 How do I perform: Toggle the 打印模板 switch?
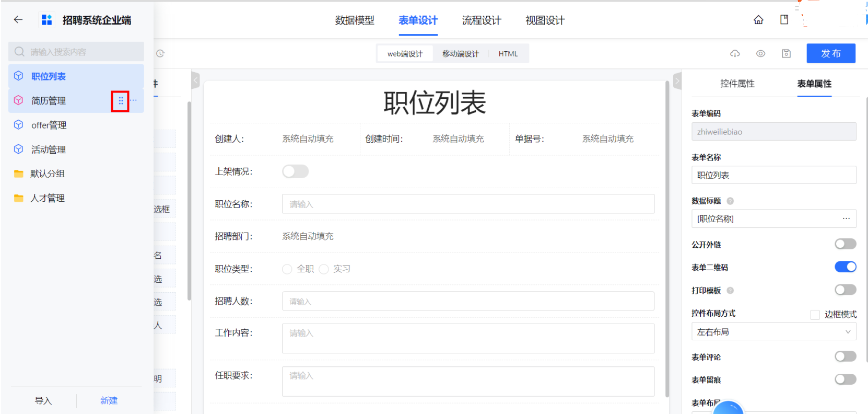click(x=846, y=290)
